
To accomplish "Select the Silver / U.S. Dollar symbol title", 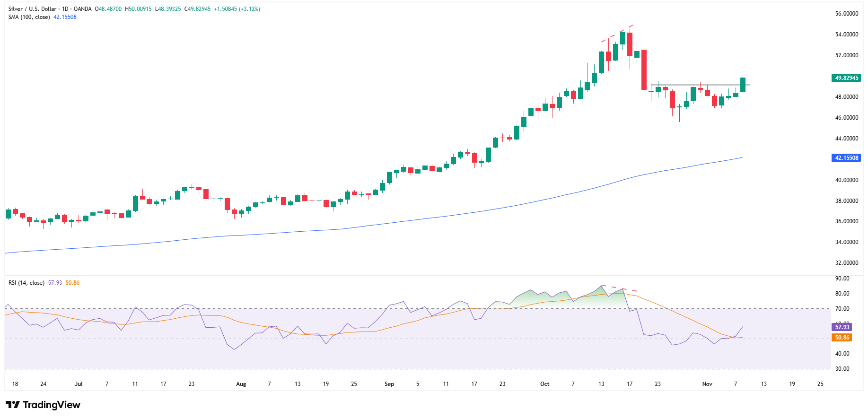I will (x=32, y=9).
